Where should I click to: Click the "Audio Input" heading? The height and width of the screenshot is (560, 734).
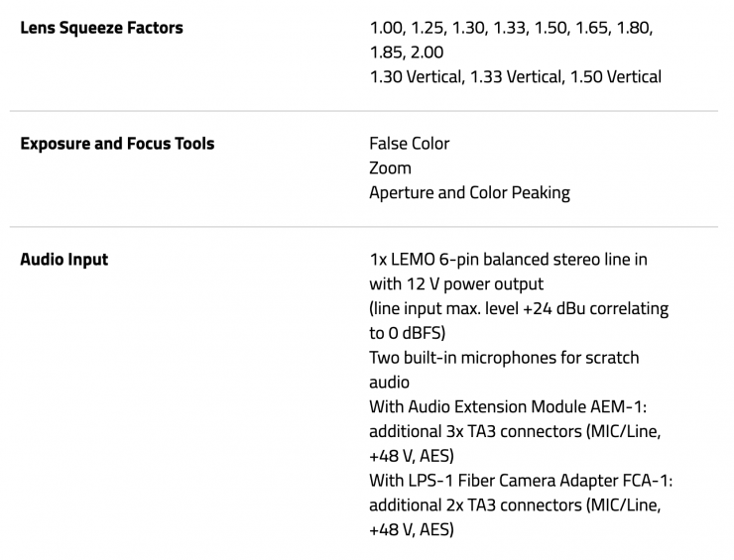[64, 260]
